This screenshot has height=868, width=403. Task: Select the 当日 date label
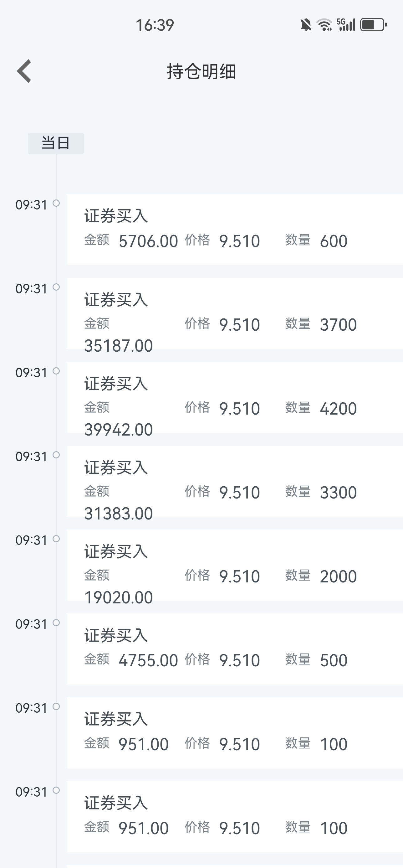[x=56, y=143]
